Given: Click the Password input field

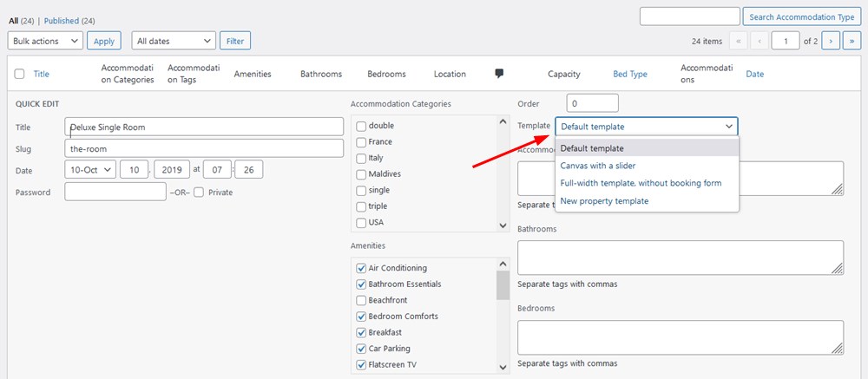Looking at the screenshot, I should tap(115, 192).
